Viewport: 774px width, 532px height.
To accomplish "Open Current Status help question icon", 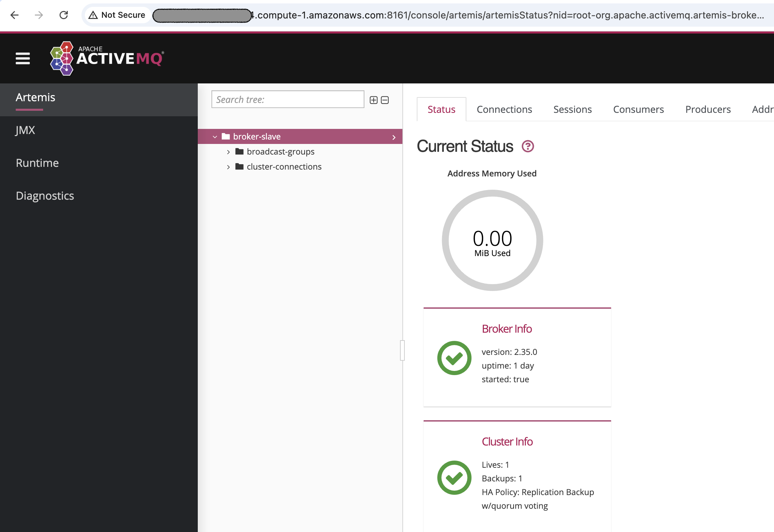I will point(528,146).
